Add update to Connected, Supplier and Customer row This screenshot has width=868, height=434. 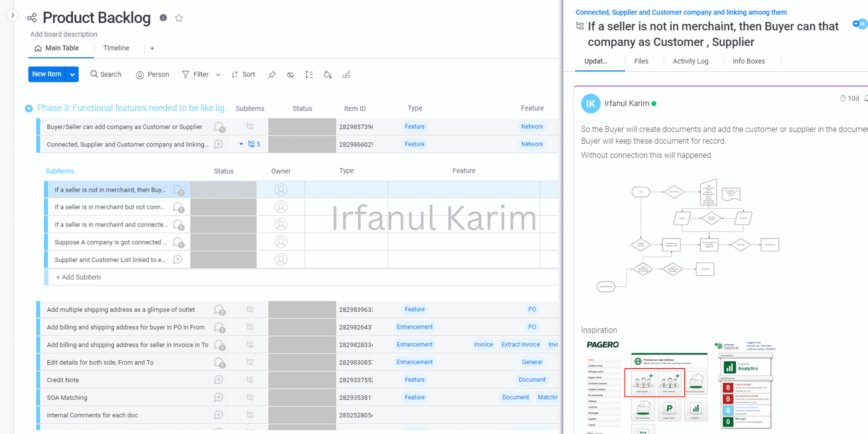[219, 144]
